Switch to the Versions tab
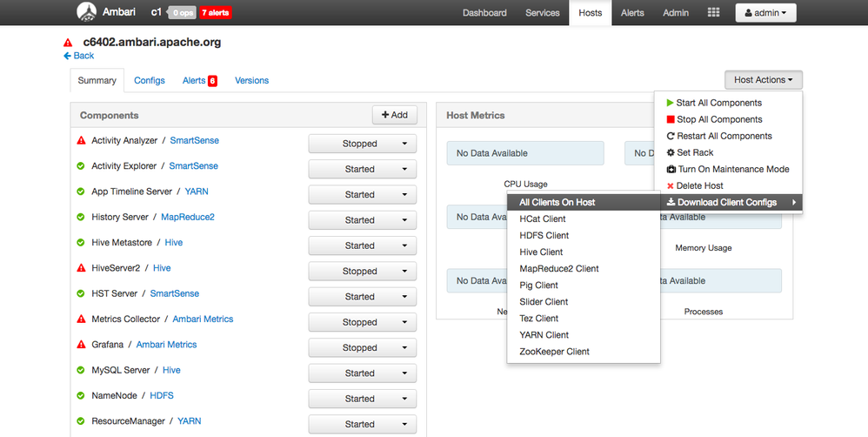868x437 pixels. [252, 81]
